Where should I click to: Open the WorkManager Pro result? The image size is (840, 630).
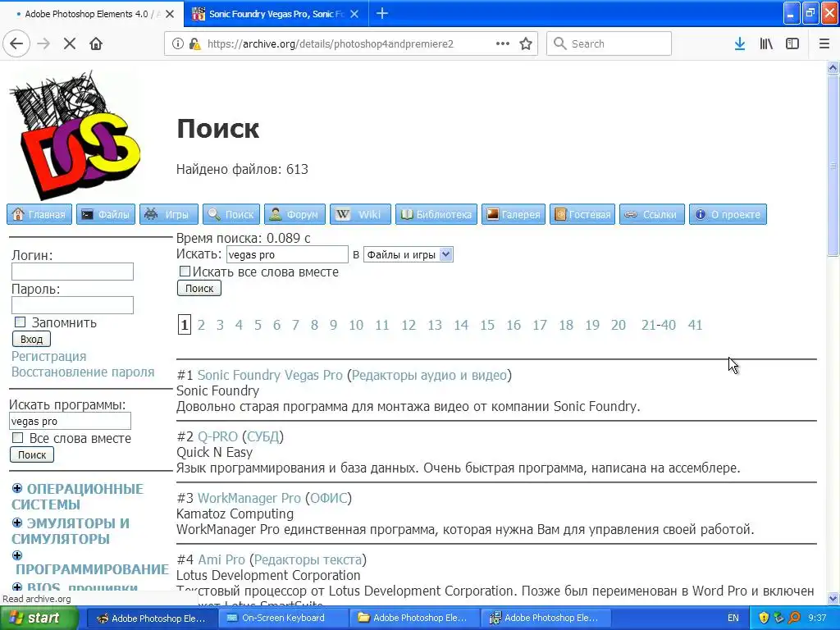(x=249, y=498)
